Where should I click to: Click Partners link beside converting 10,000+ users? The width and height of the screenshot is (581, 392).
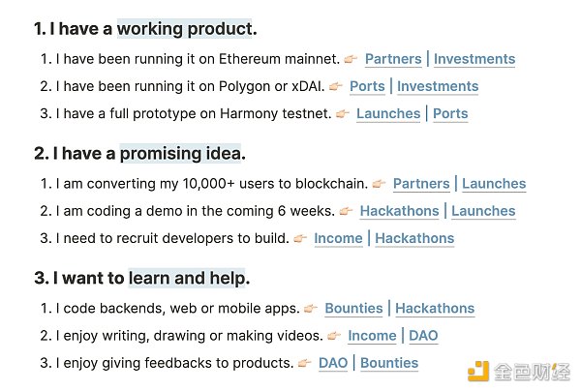pyautogui.click(x=421, y=184)
